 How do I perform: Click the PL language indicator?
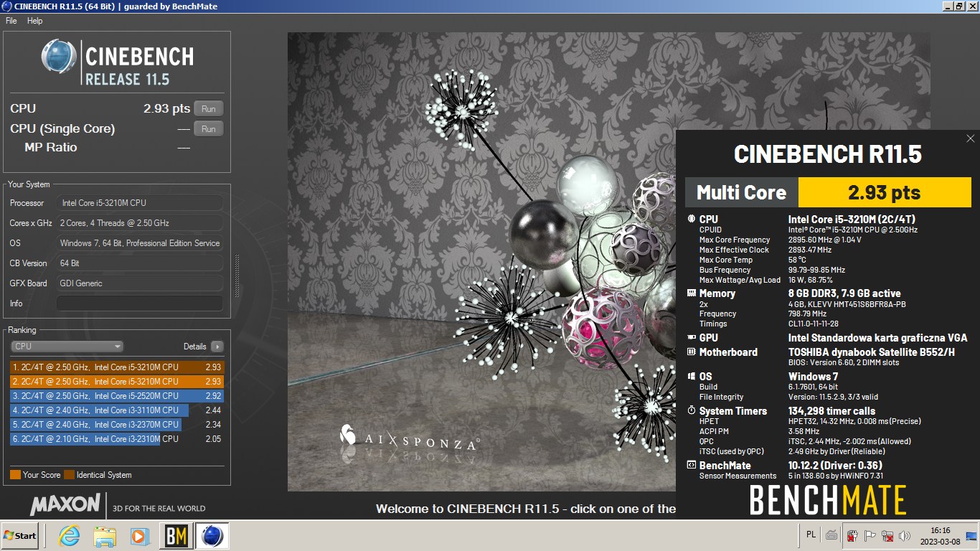[811, 534]
